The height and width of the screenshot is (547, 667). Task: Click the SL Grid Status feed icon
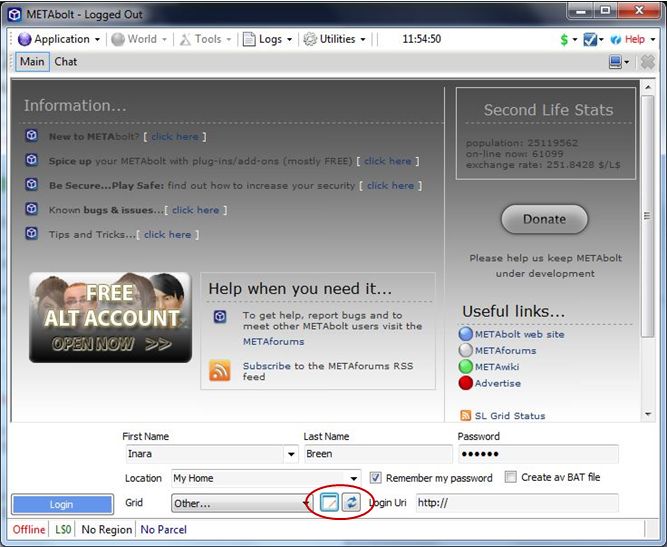(465, 416)
